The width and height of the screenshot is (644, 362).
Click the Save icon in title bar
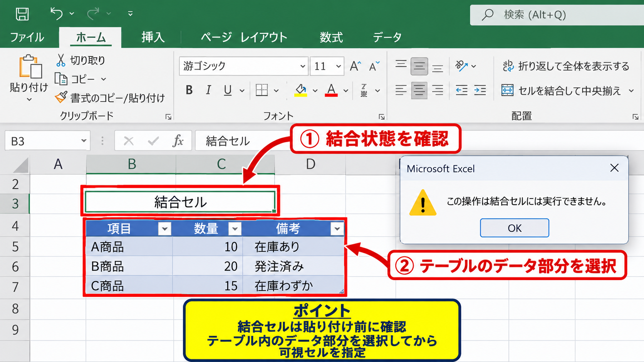click(22, 14)
